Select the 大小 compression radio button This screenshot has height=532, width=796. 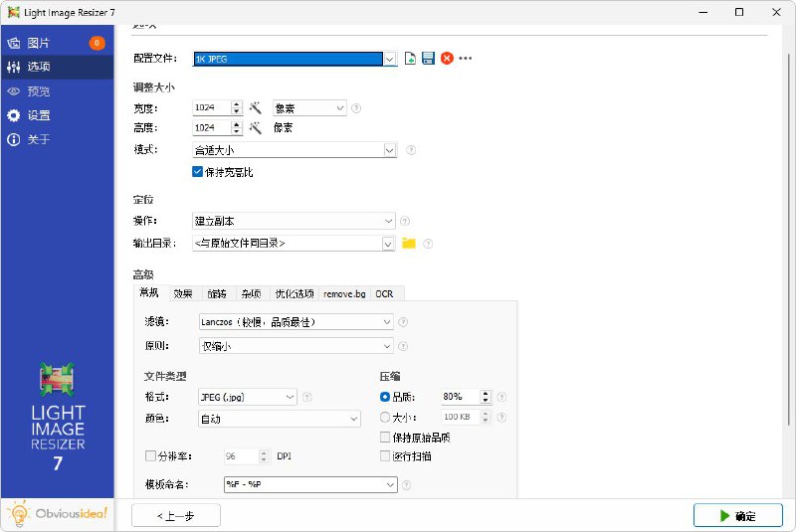(x=385, y=418)
